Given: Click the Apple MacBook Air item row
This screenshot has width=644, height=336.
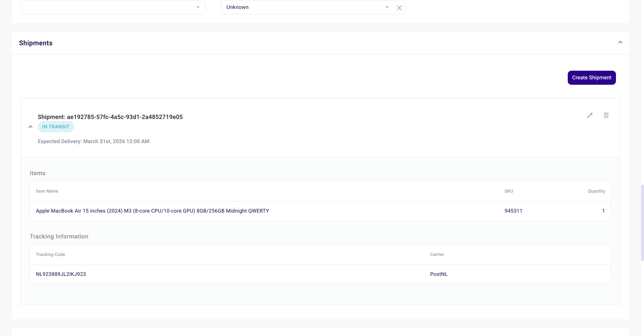Looking at the screenshot, I should pyautogui.click(x=152, y=211).
